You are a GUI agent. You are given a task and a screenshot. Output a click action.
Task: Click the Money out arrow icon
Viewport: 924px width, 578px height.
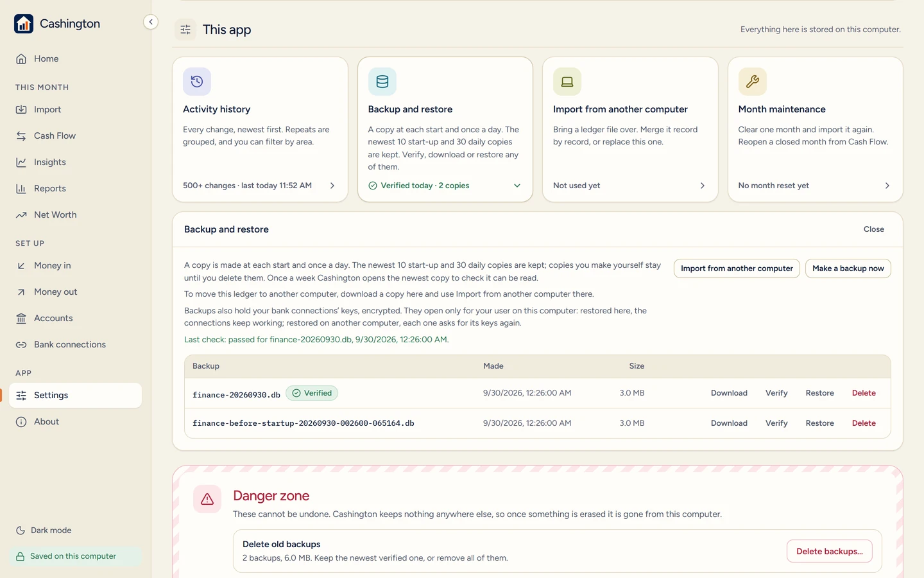point(21,292)
